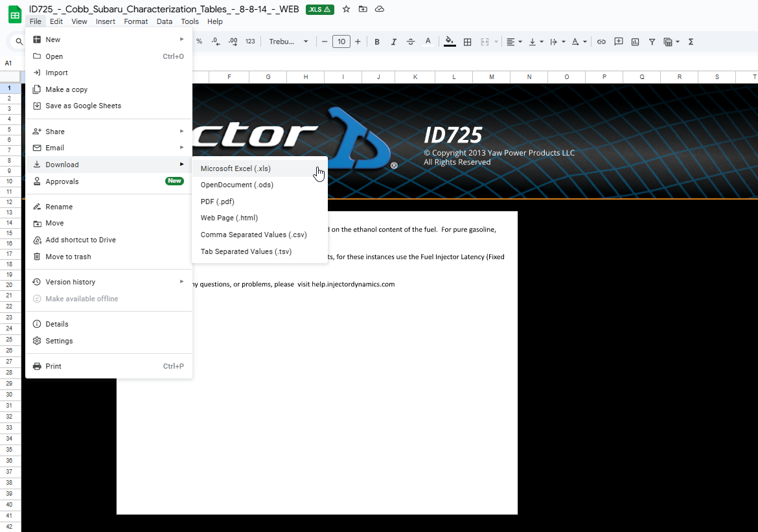Viewport: 758px width, 532px height.
Task: Open the Data menu
Action: pyautogui.click(x=165, y=21)
